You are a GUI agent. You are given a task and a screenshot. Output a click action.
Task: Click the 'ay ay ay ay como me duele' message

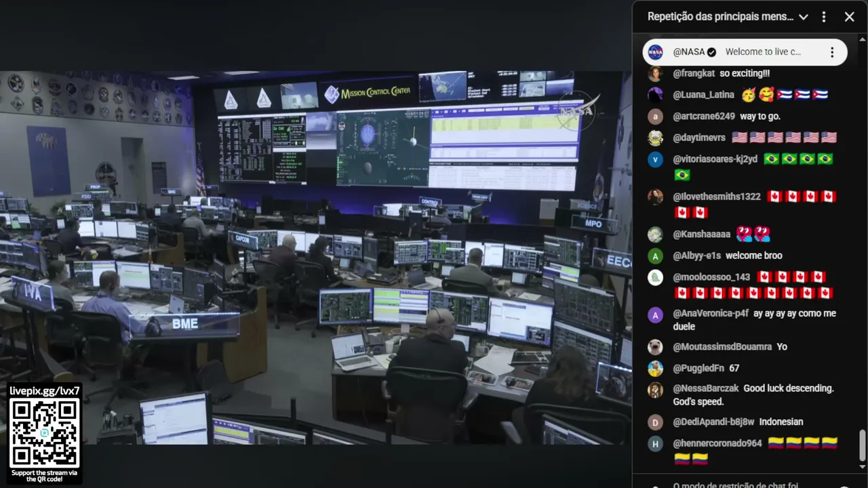click(x=754, y=320)
